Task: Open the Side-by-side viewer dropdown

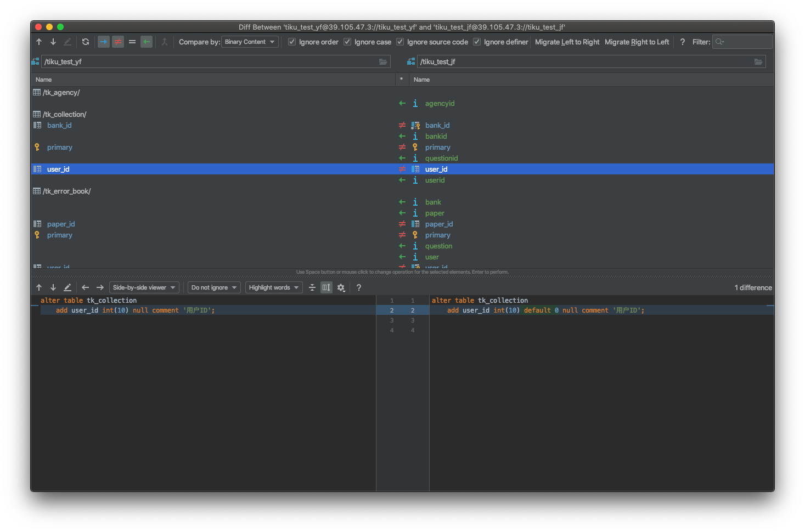Action: click(x=144, y=287)
